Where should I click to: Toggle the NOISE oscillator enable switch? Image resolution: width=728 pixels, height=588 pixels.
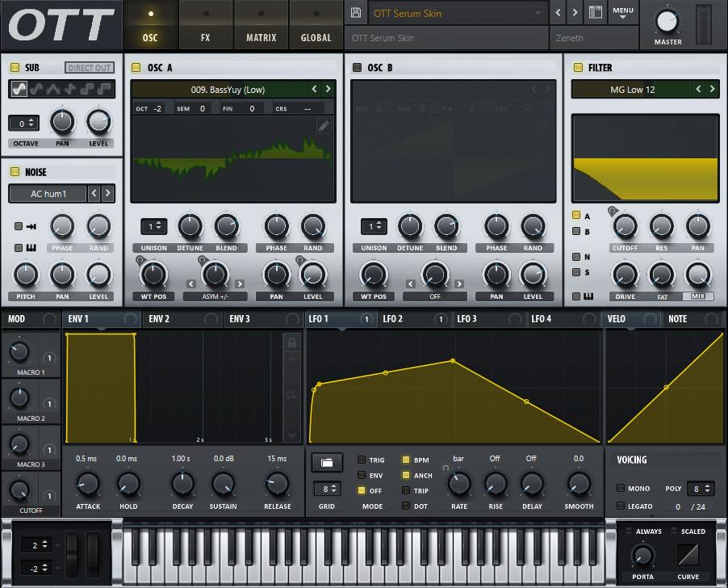tap(15, 172)
